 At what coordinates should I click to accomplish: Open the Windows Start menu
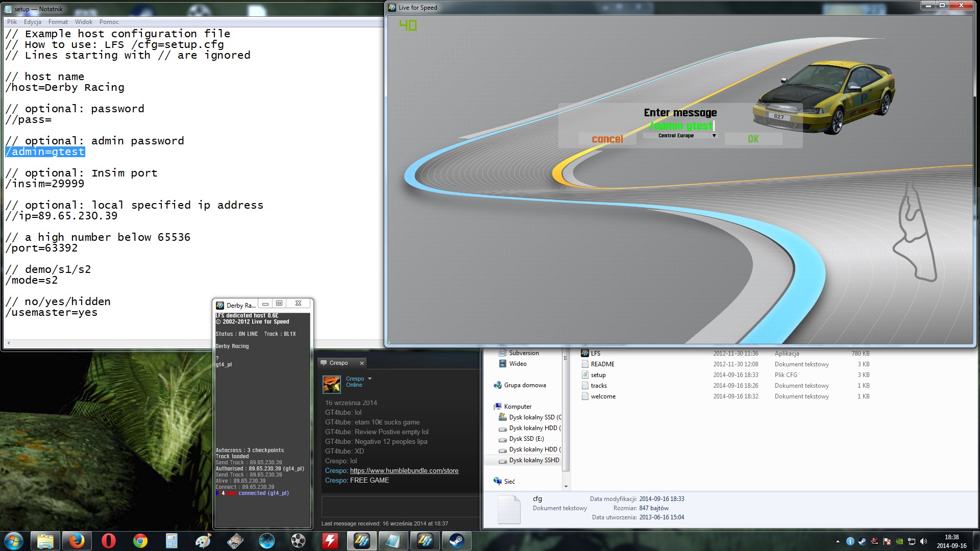14,541
